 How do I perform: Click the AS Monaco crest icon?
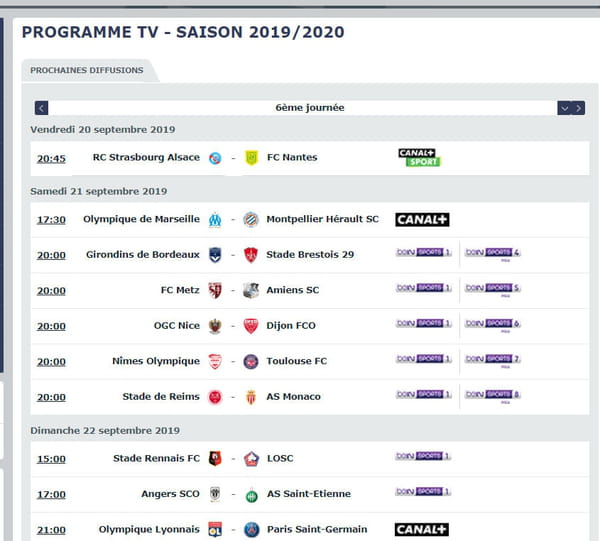click(x=251, y=397)
